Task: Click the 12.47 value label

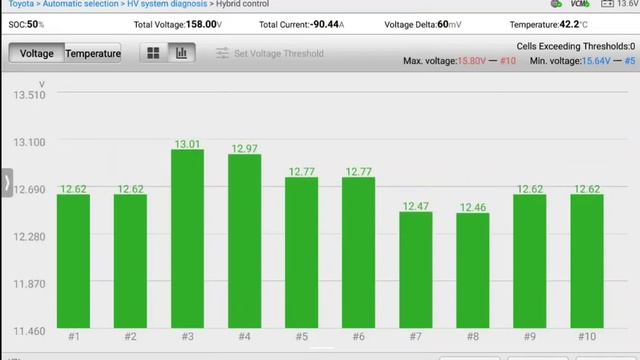Action: [x=416, y=207]
